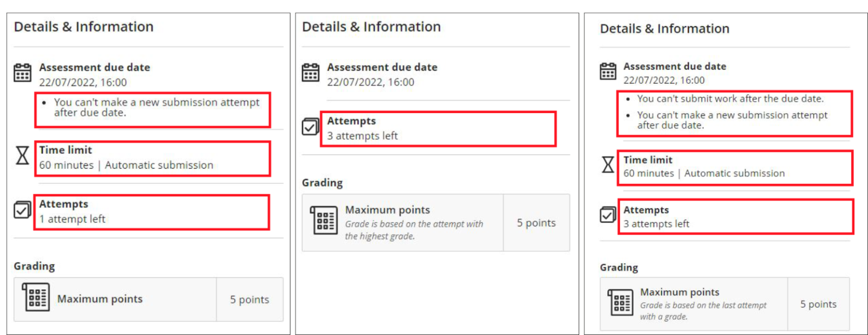This screenshot has height=335, width=868.
Task: Click the right panel's Details & Information title
Action: (664, 28)
